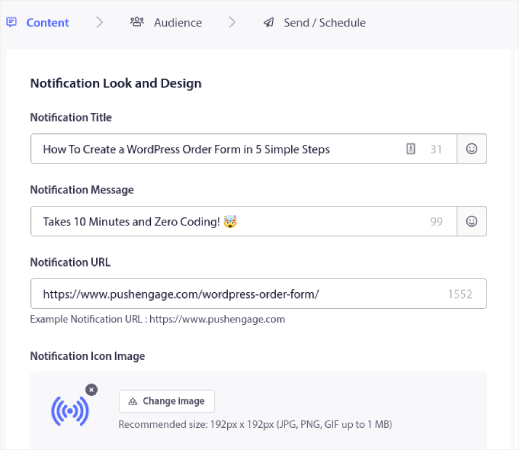Click the Content step message icon
Viewport: 519px width, 450px height.
(11, 22)
